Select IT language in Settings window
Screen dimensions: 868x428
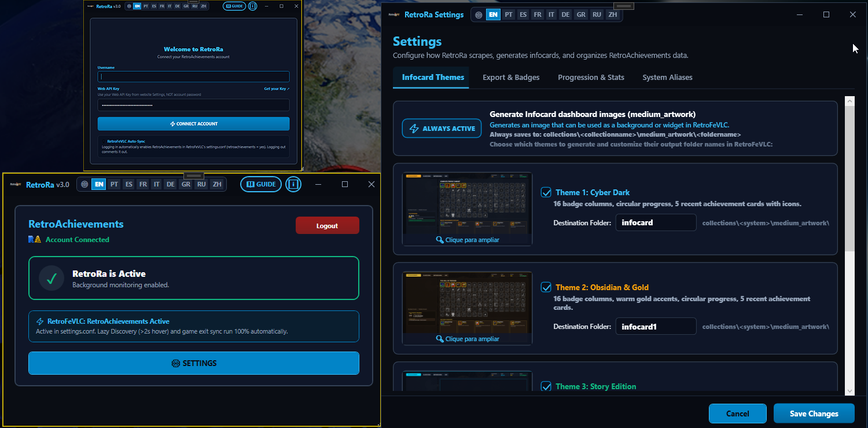point(551,14)
